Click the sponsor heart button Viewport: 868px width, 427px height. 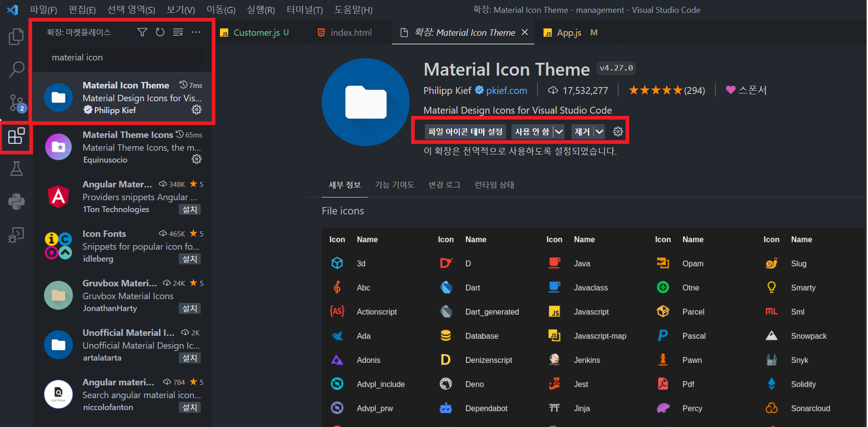(x=746, y=90)
